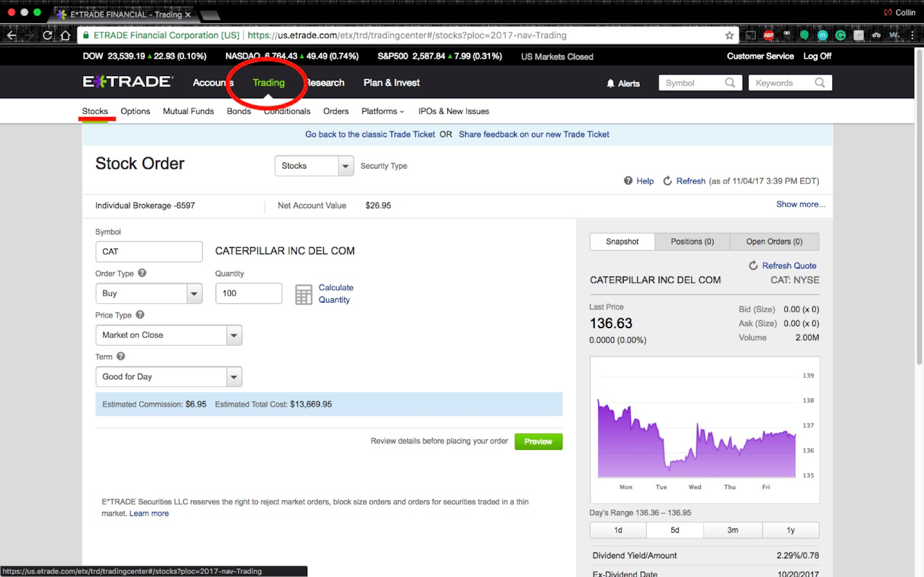Switch to the Mutual Funds sub-tab
The width and height of the screenshot is (924, 577).
coord(188,111)
